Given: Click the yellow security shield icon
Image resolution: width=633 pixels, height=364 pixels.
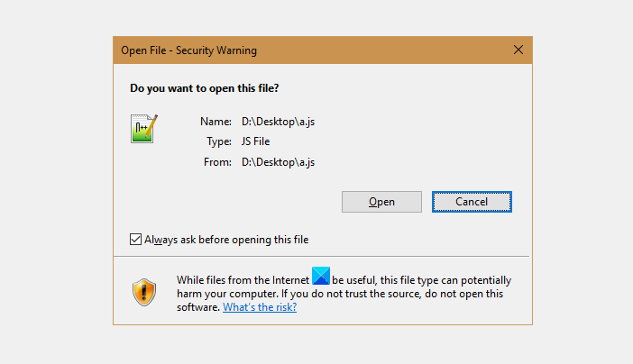Looking at the screenshot, I should 144,292.
